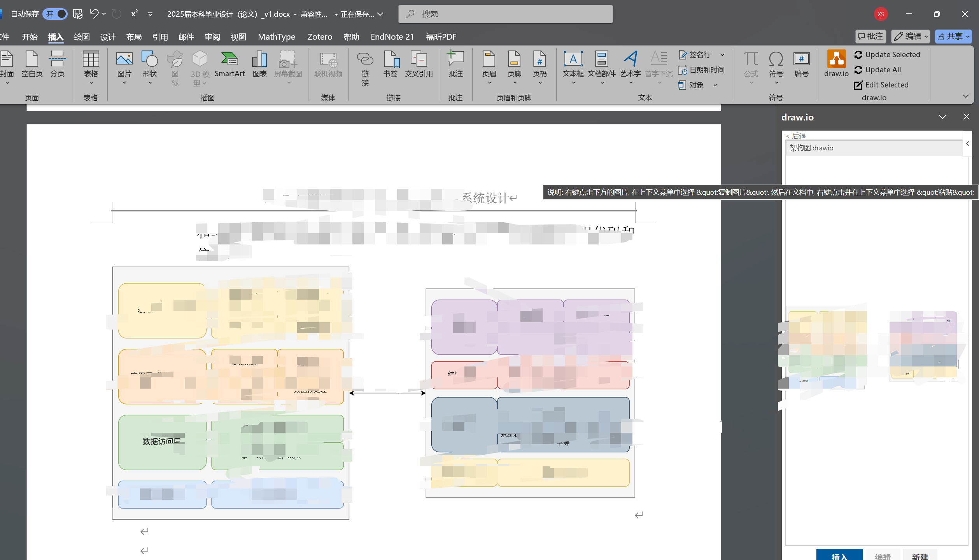Collapse the ribbon using bottom-right chevron
The width and height of the screenshot is (979, 560).
point(965,96)
